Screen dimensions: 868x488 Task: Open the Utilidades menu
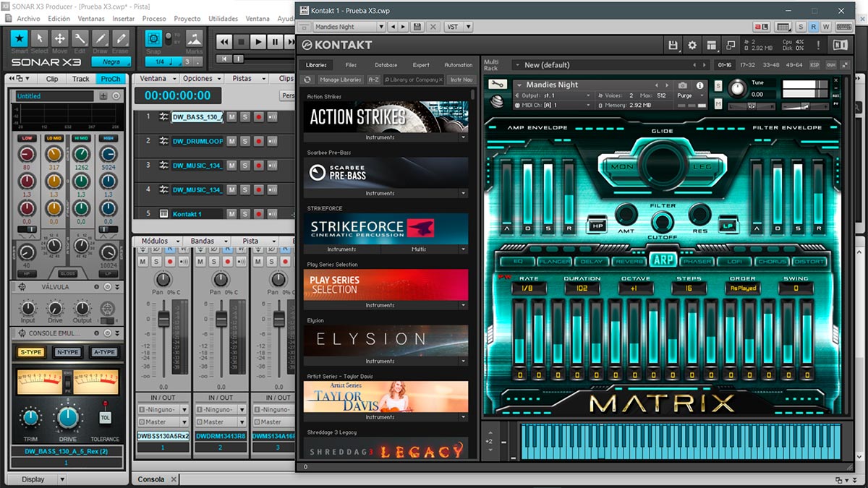[223, 18]
